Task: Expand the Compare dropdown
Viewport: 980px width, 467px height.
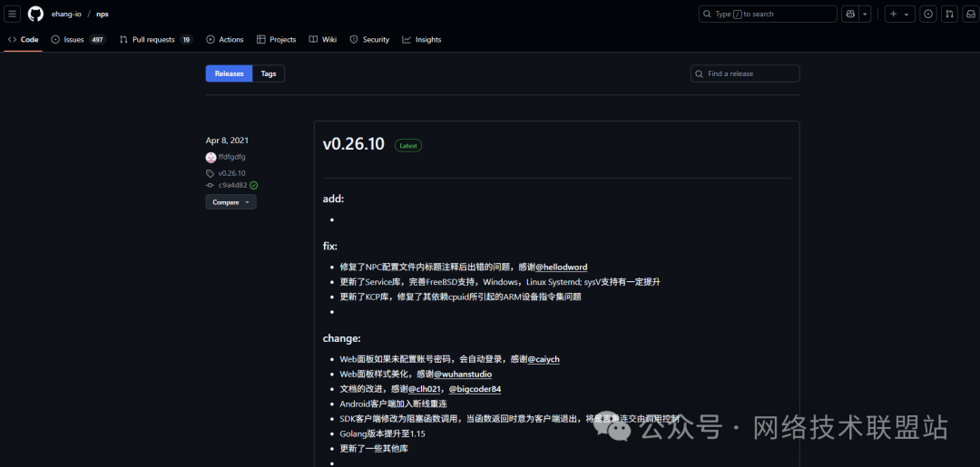Action: pyautogui.click(x=230, y=202)
